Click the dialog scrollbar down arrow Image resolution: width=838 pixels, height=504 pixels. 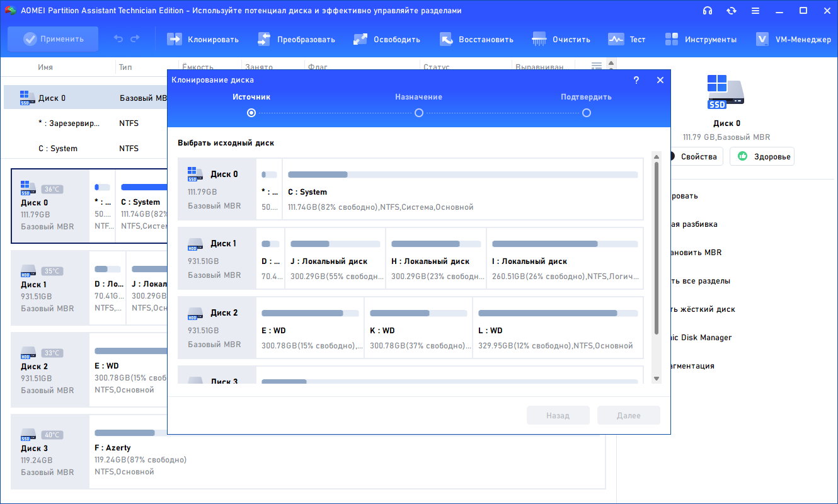pyautogui.click(x=657, y=379)
